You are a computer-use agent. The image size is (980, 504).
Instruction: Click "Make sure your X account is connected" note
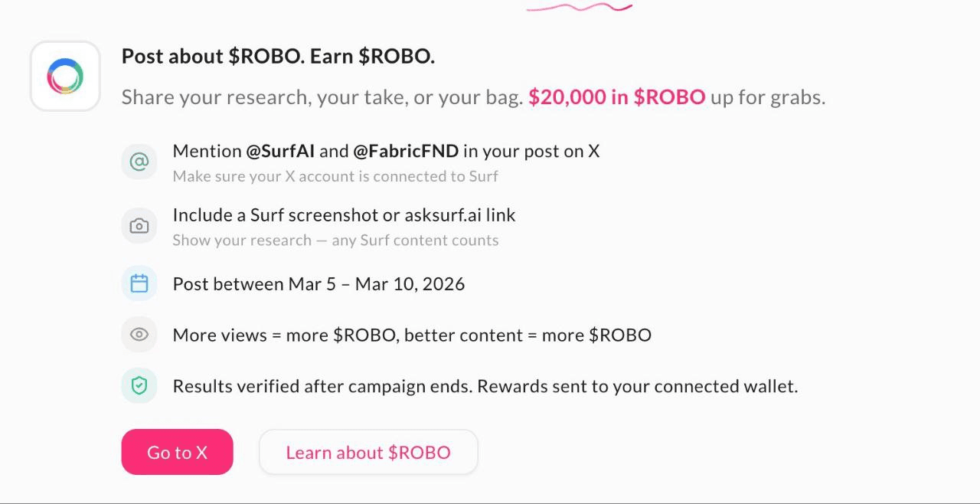pos(335,176)
